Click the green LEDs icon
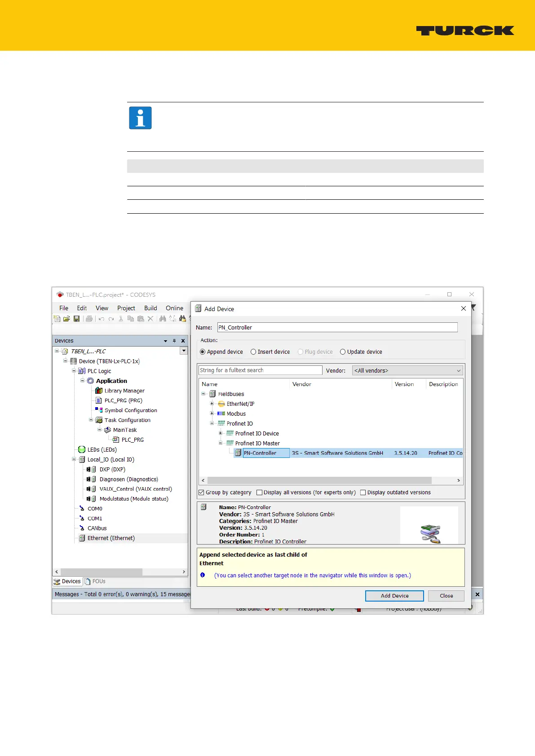The image size is (535, 756). click(82, 449)
